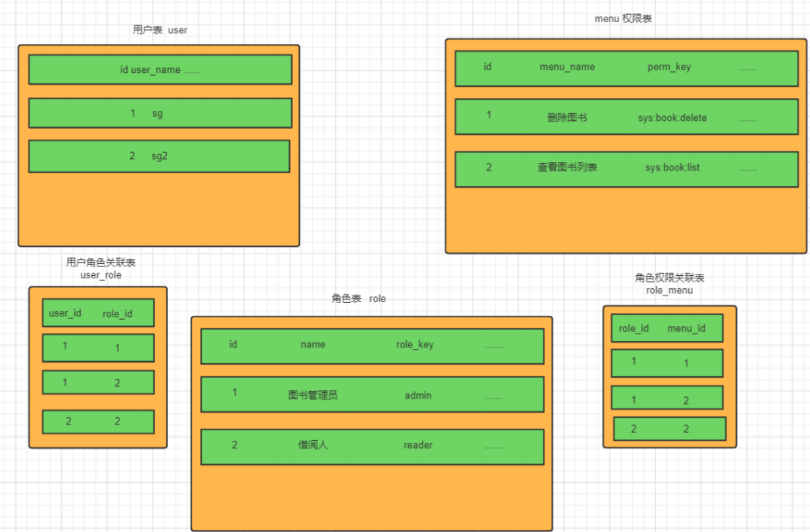Click the 'id' header in role table
Image resolution: width=810 pixels, height=532 pixels.
click(x=233, y=344)
